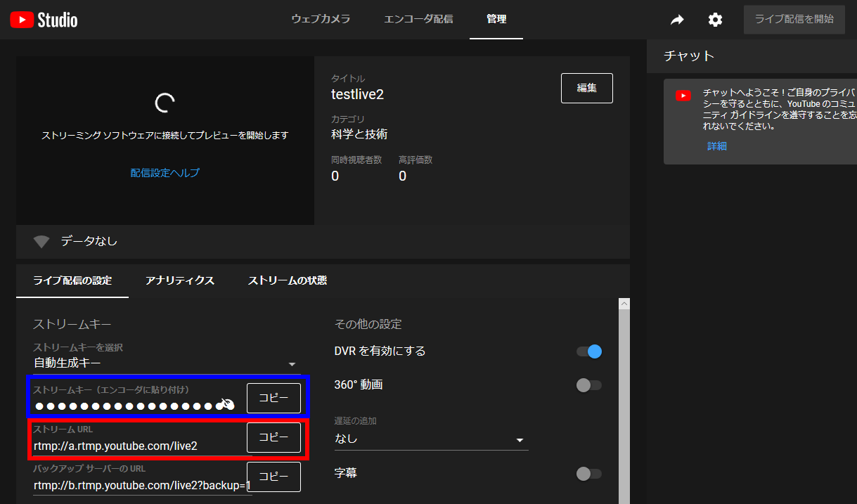857x504 pixels.
Task: Open the アナリティクス tab
Action: [x=180, y=280]
